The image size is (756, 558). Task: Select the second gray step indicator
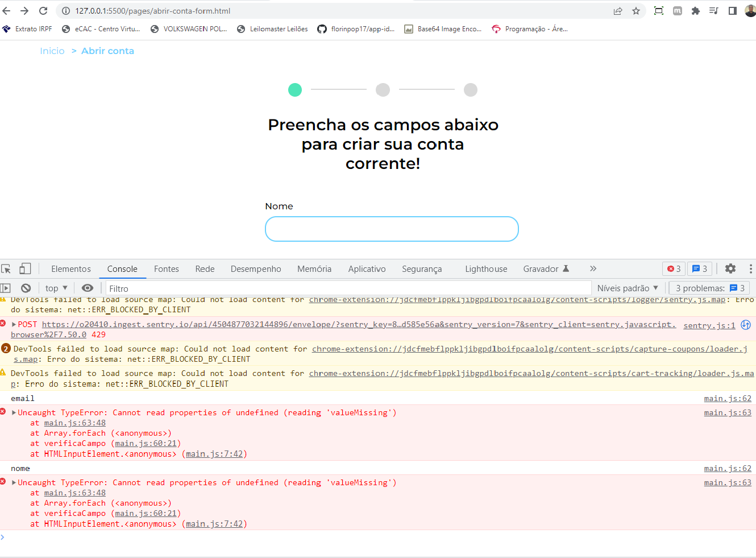coord(383,90)
